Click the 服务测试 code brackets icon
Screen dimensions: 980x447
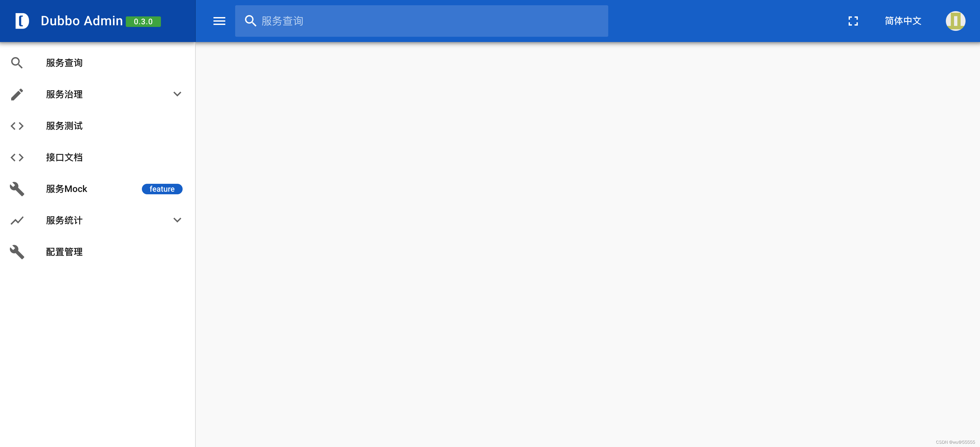[x=17, y=125]
